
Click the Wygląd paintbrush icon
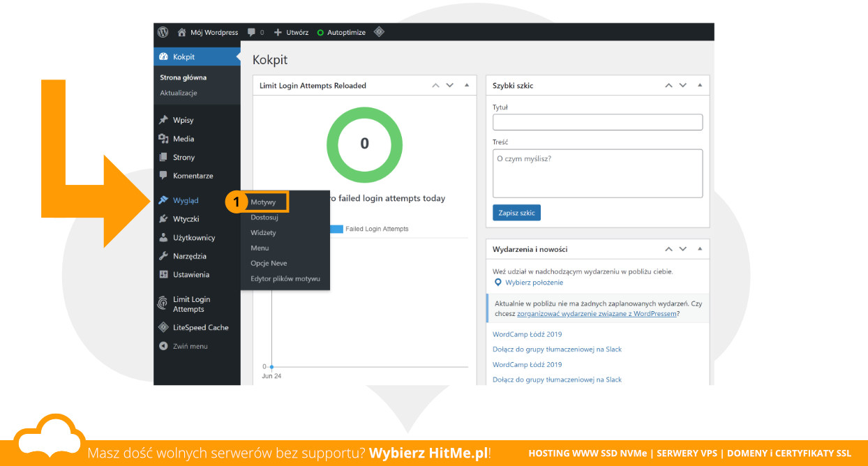(x=163, y=200)
